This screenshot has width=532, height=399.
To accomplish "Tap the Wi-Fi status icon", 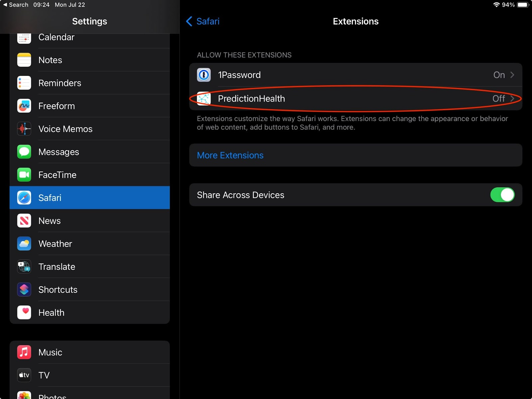I will click(x=496, y=5).
